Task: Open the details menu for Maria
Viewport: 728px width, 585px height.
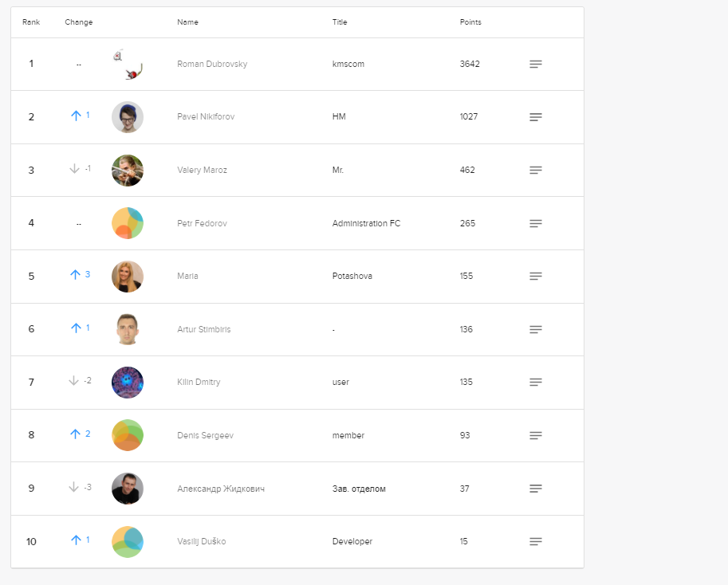Action: pyautogui.click(x=536, y=276)
